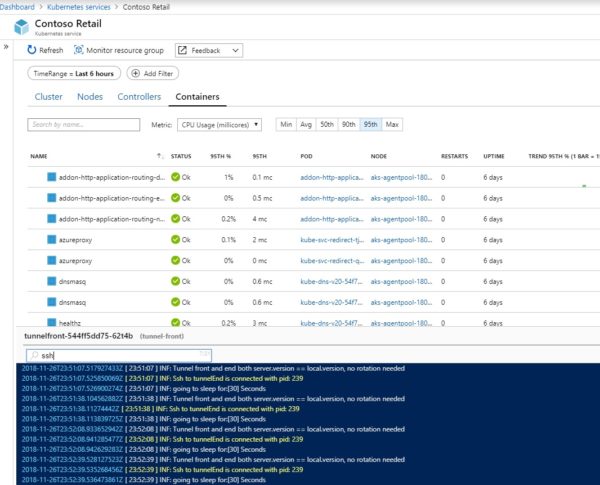Click the log search field containing ssh
This screenshot has width=600, height=485.
119,356
